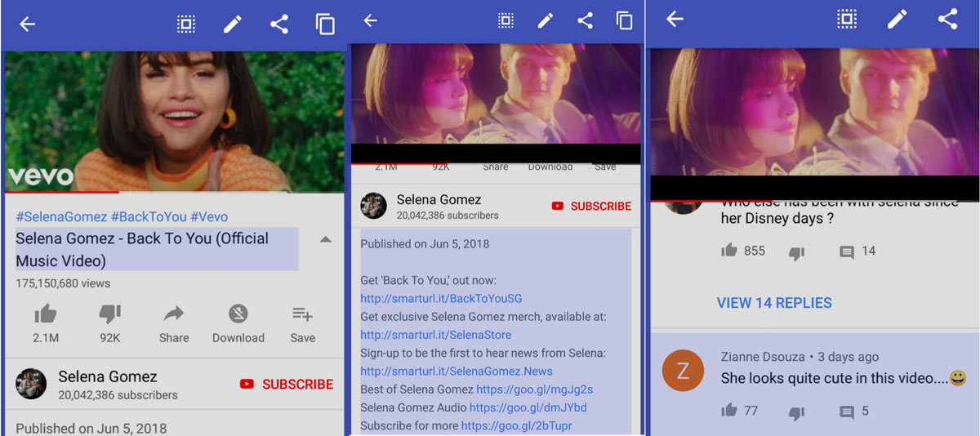This screenshot has height=436, width=980.
Task: Select the highlighted video title text
Action: point(157,249)
